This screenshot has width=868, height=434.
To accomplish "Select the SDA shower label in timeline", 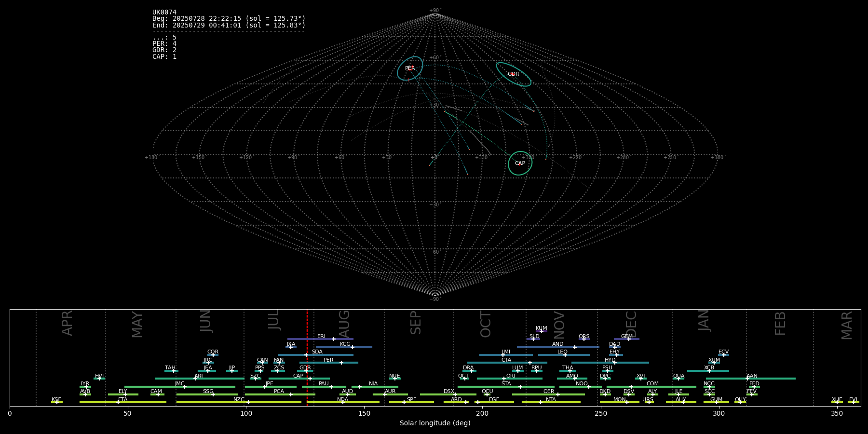I will tap(317, 352).
